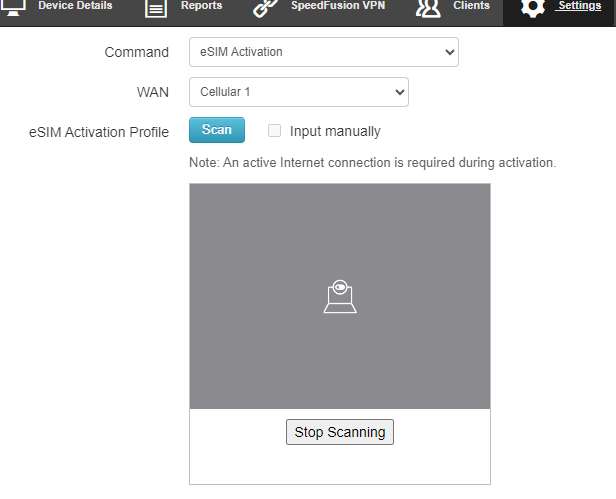
Task: Open the WAN dropdown showing Cellular 1
Action: [x=298, y=92]
